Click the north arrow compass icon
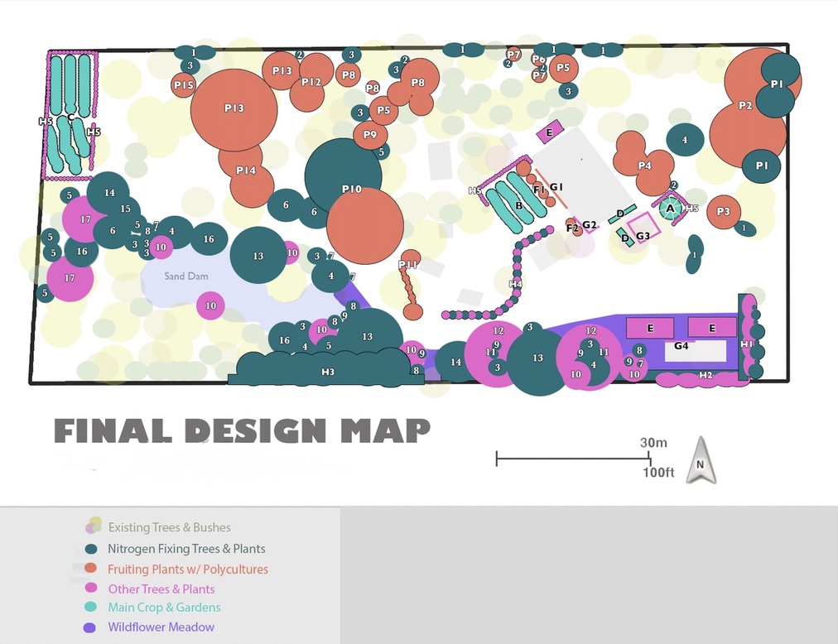Image resolution: width=838 pixels, height=644 pixels. click(x=701, y=459)
